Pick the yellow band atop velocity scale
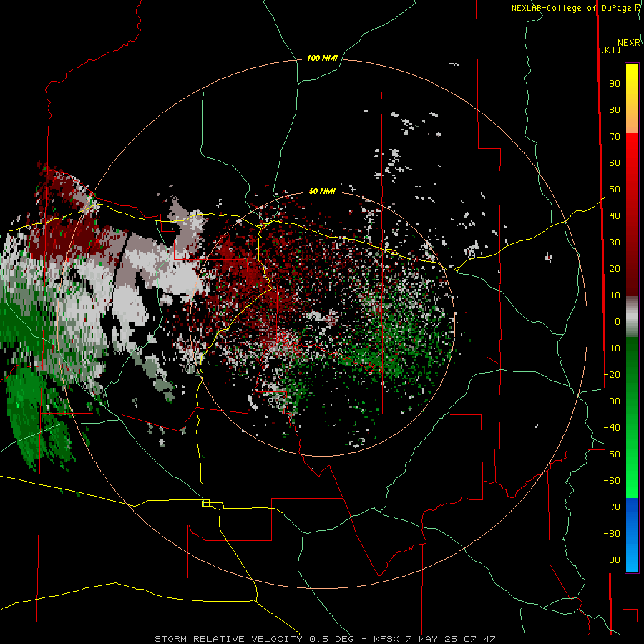Screen dimensions: 644x644 (x=632, y=99)
